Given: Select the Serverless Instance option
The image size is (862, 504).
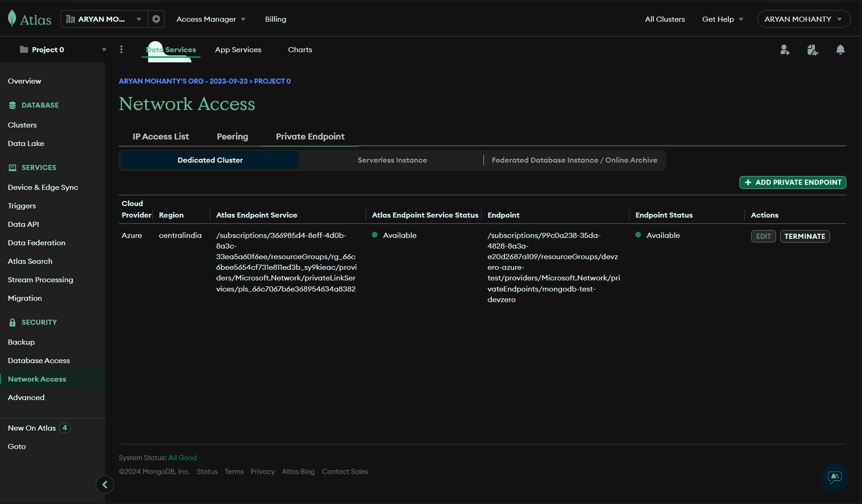Looking at the screenshot, I should 392,160.
